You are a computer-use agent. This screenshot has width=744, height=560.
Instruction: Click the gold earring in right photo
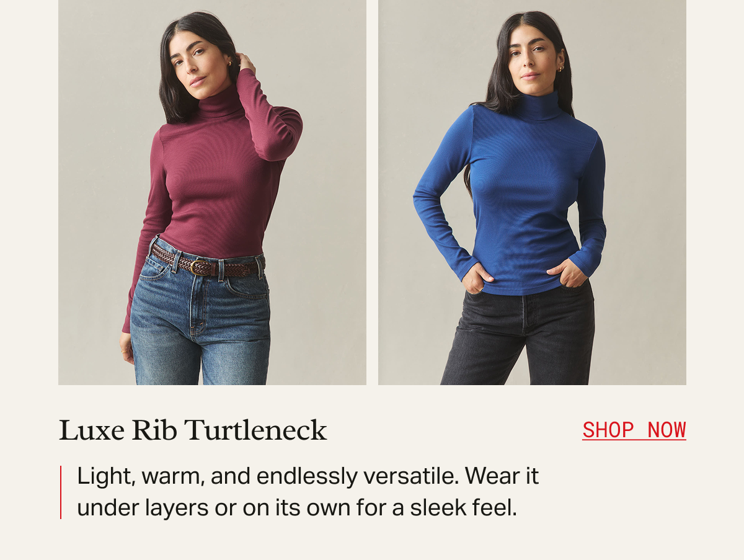[x=560, y=68]
